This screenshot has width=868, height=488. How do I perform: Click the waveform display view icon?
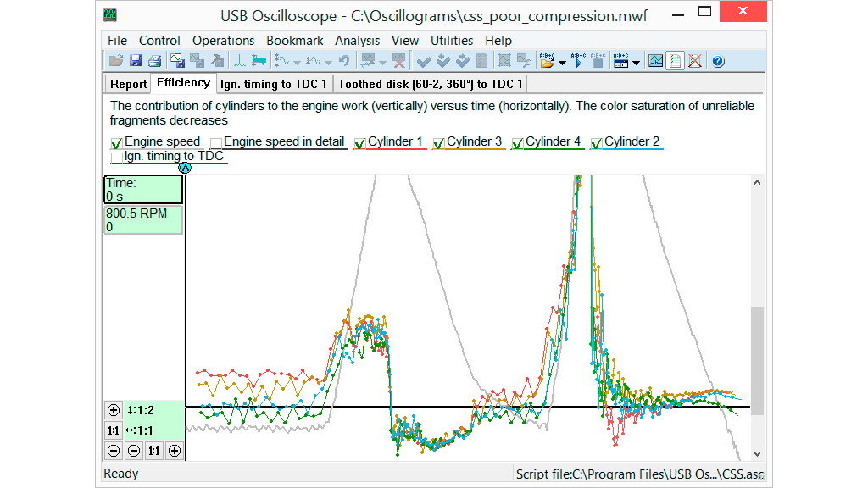coord(655,61)
